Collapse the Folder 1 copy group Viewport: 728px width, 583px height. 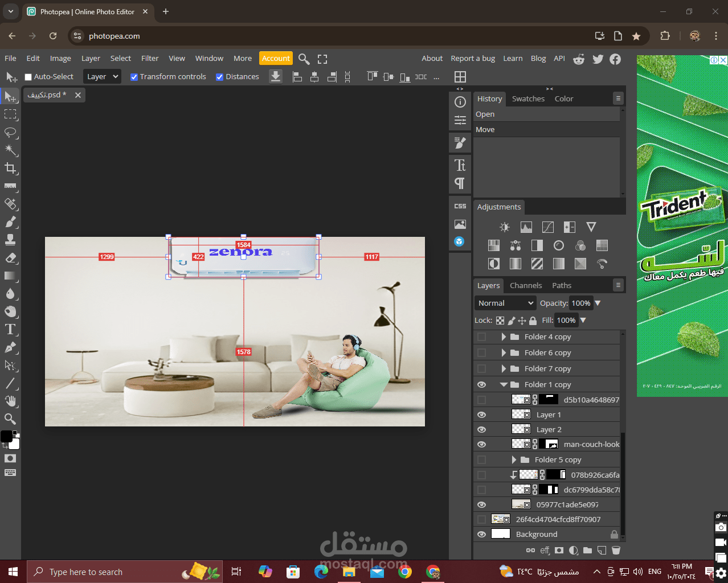coord(504,385)
